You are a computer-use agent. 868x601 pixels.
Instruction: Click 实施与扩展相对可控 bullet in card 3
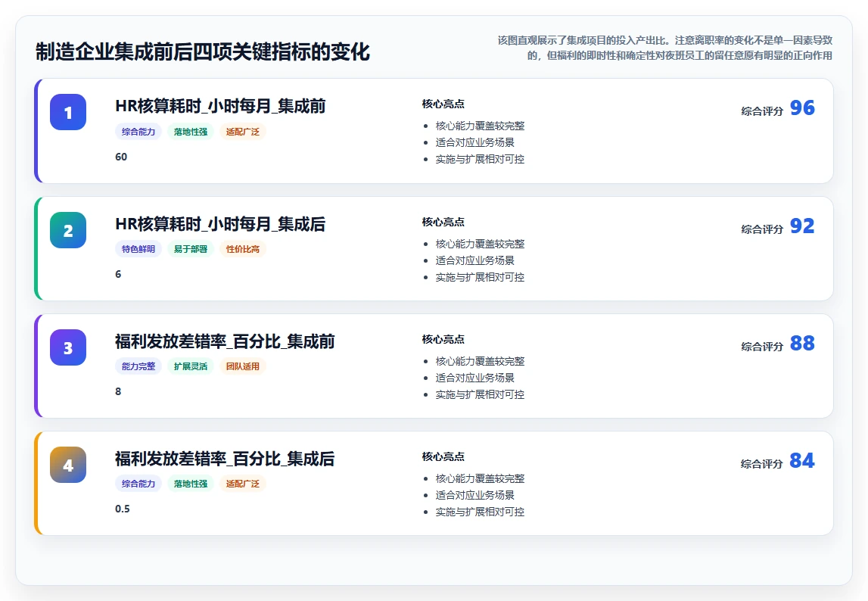[x=480, y=395]
